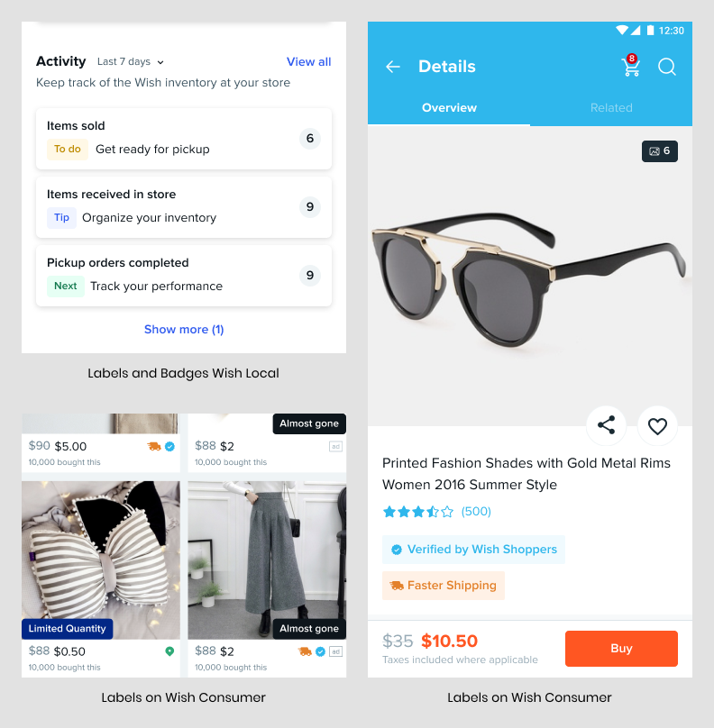Screen dimensions: 714x728
Task: Tap the back arrow in Details header
Action: (393, 67)
